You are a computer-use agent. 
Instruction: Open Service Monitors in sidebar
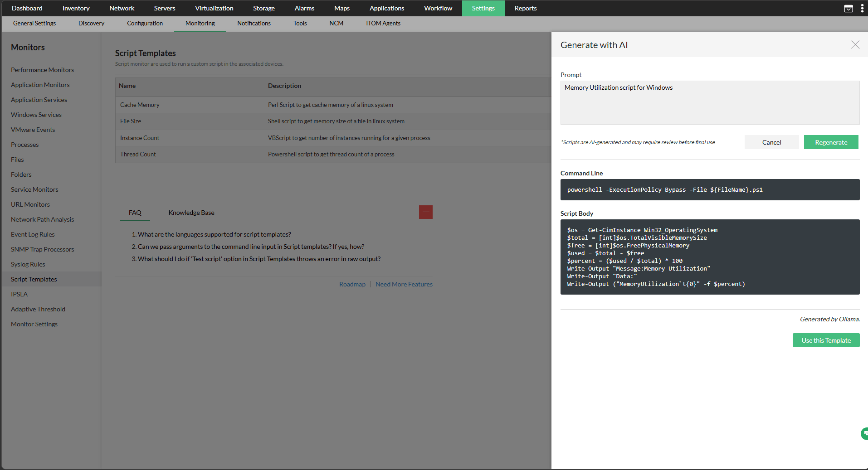pyautogui.click(x=34, y=189)
